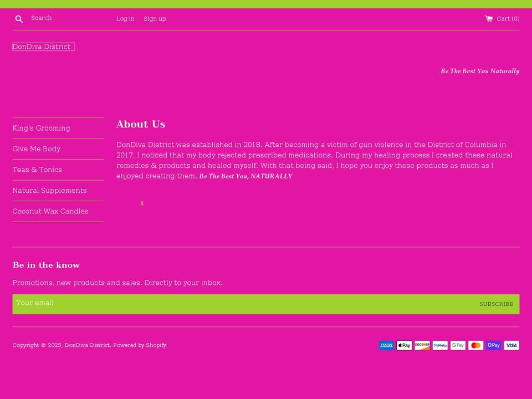Select the Shop Pay payment icon
Image resolution: width=532 pixels, height=399 pixels.
pos(494,345)
